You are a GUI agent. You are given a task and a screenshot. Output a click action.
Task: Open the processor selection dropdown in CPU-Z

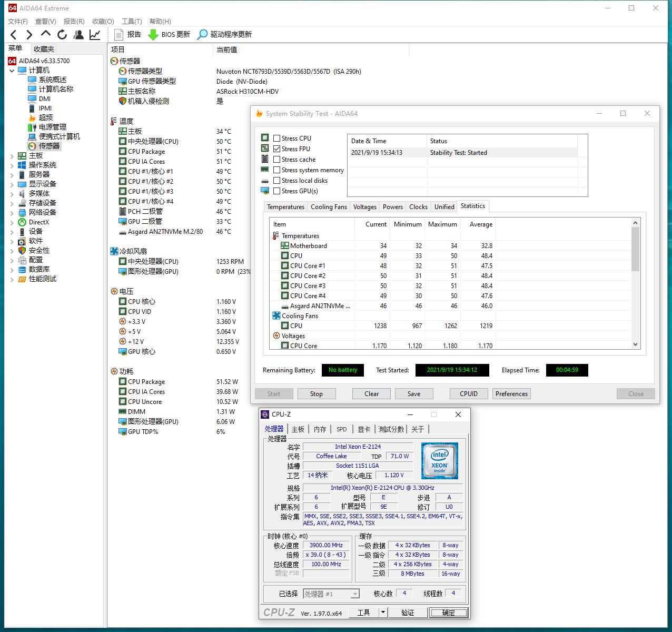[x=355, y=594]
